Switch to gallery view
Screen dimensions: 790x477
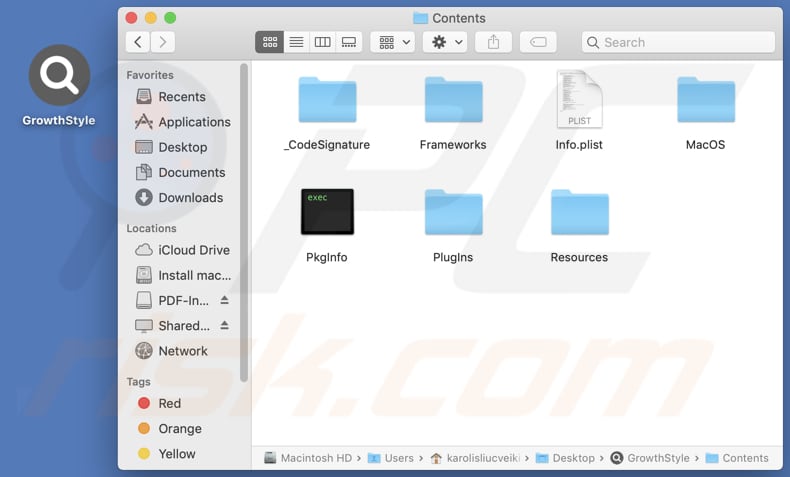click(349, 42)
